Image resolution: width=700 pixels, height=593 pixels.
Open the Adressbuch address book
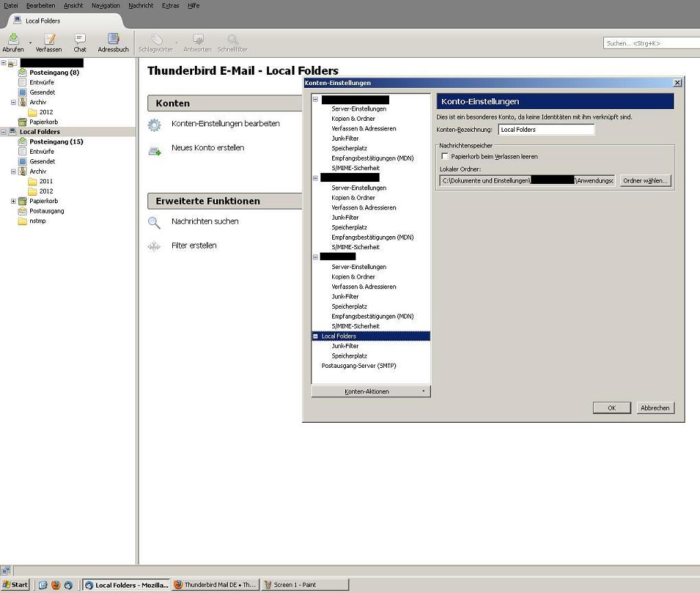[x=113, y=40]
